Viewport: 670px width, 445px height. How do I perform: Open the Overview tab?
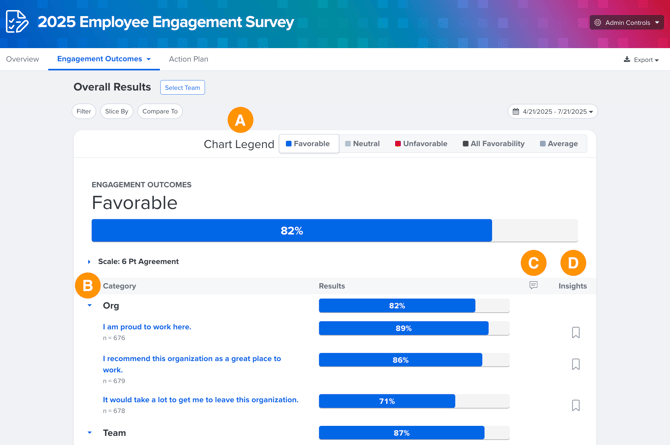[22, 59]
